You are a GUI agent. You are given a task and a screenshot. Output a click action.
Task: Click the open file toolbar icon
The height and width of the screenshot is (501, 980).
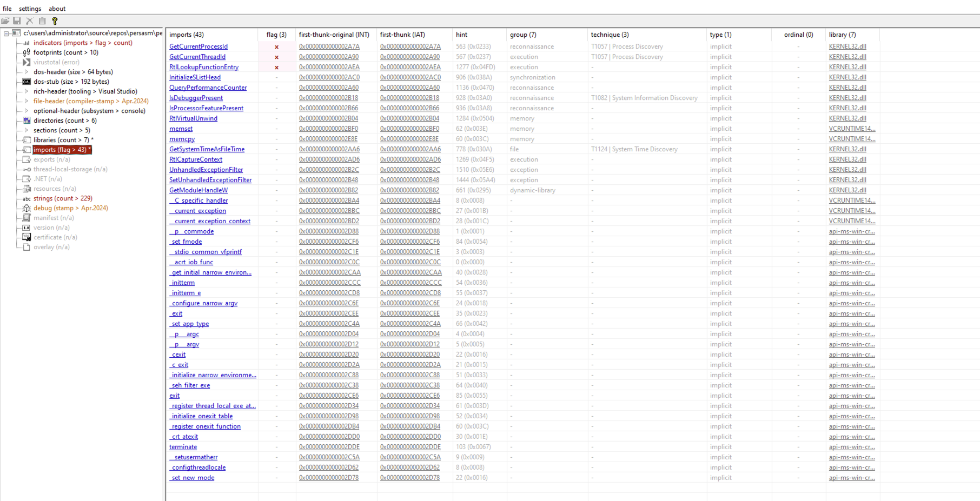5,21
